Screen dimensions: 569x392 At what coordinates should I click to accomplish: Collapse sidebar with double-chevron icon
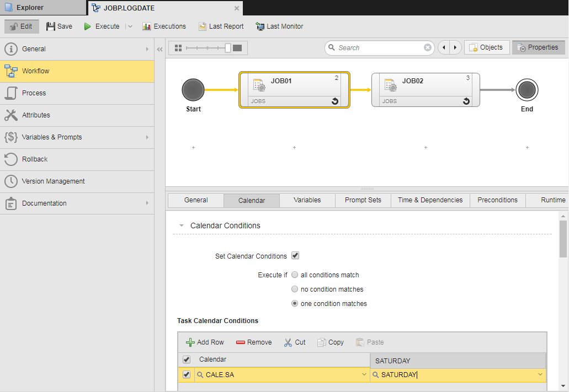click(160, 49)
